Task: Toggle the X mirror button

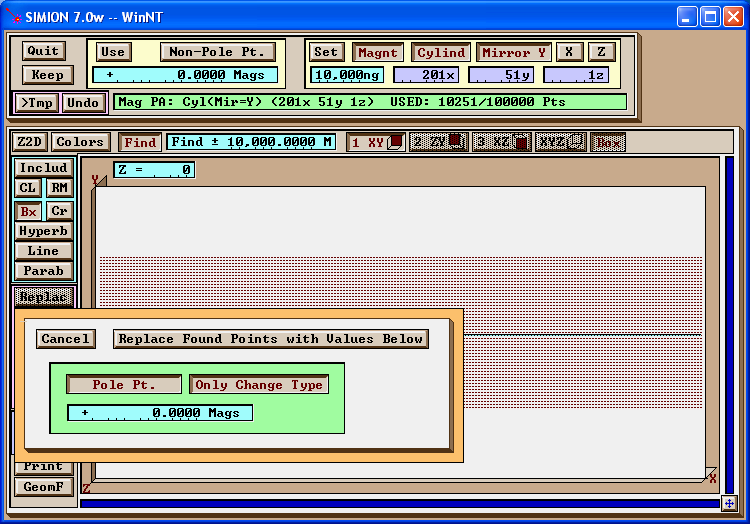Action: 569,52
